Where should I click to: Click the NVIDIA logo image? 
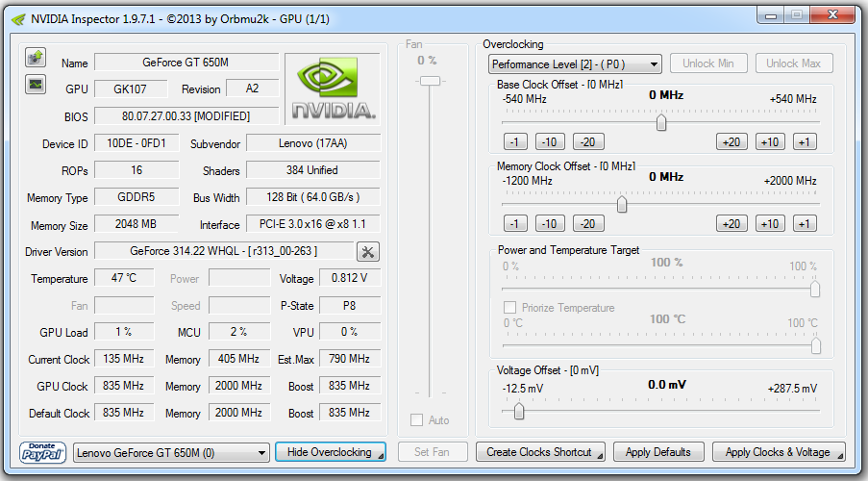tap(333, 89)
